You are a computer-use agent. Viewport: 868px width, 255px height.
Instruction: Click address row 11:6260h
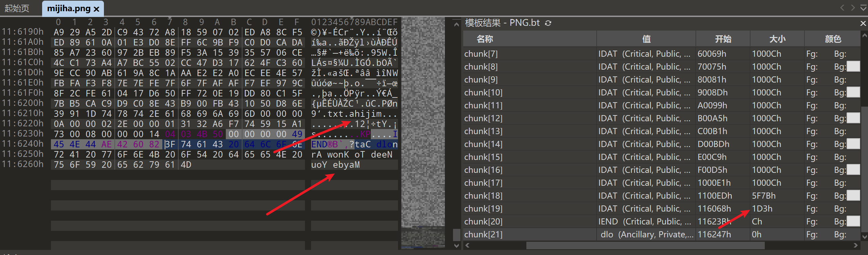pyautogui.click(x=23, y=164)
